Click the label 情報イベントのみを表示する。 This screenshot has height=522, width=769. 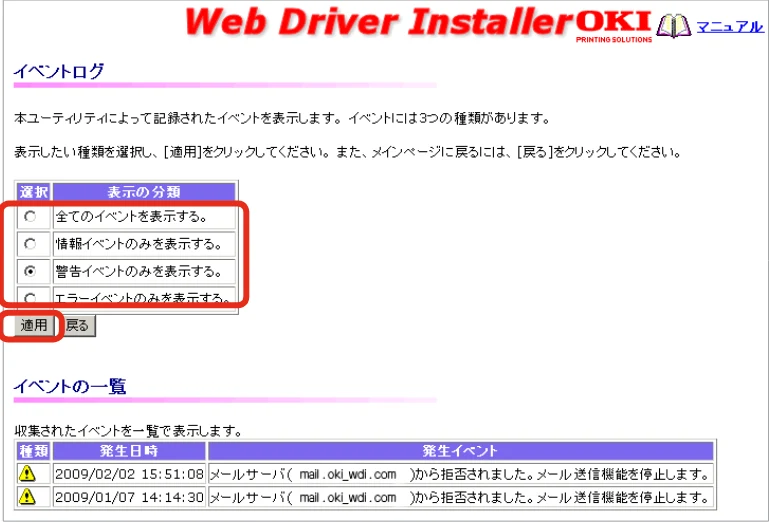point(139,244)
